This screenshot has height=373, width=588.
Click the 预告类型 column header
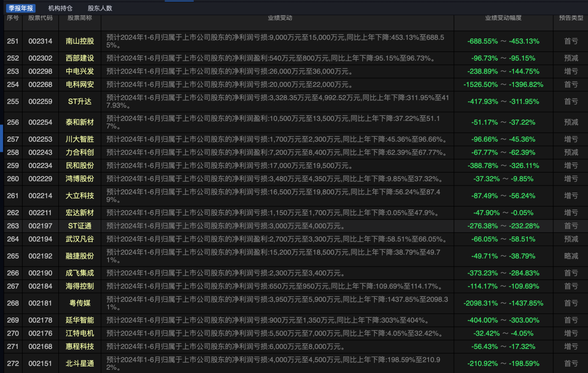click(x=571, y=18)
